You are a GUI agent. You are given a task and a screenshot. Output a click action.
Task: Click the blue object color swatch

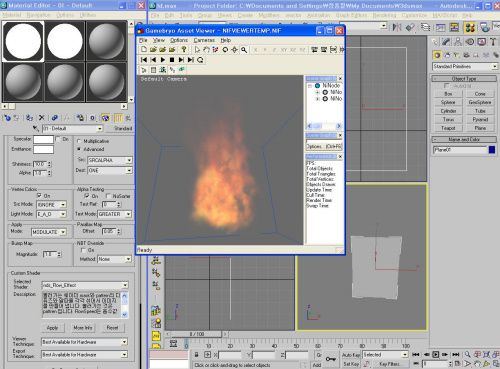point(492,150)
